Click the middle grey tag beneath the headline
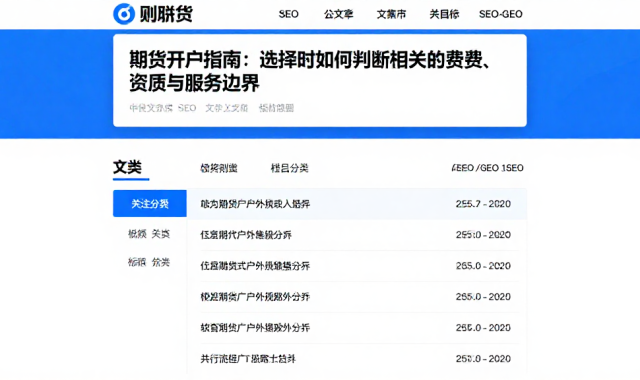Image resolution: width=640 pixels, height=380 pixels. (x=227, y=108)
